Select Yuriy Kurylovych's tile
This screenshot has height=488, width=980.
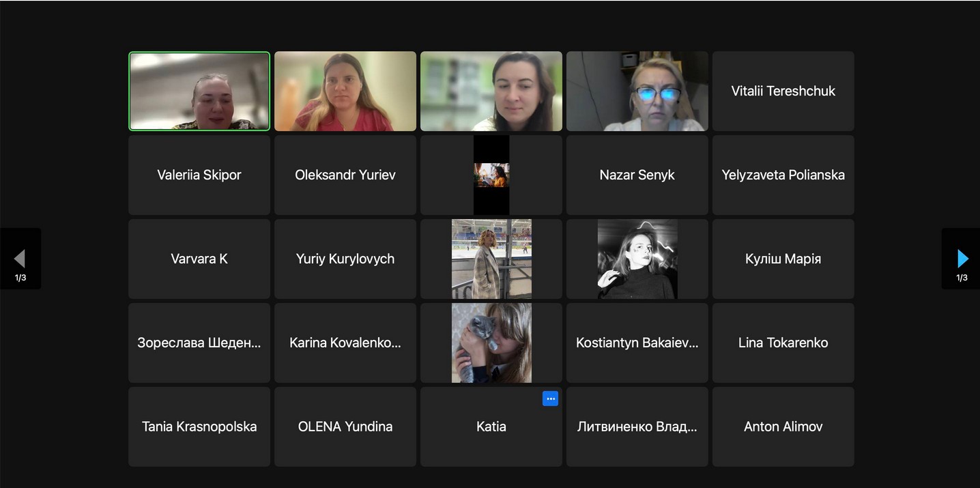(x=345, y=259)
